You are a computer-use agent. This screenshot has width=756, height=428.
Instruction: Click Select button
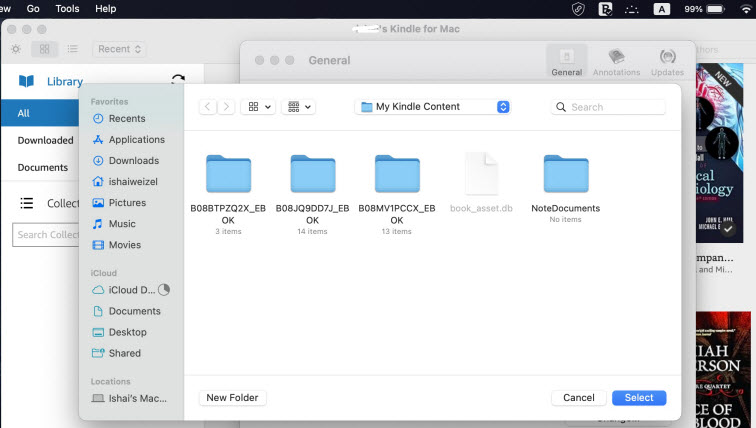[639, 398]
